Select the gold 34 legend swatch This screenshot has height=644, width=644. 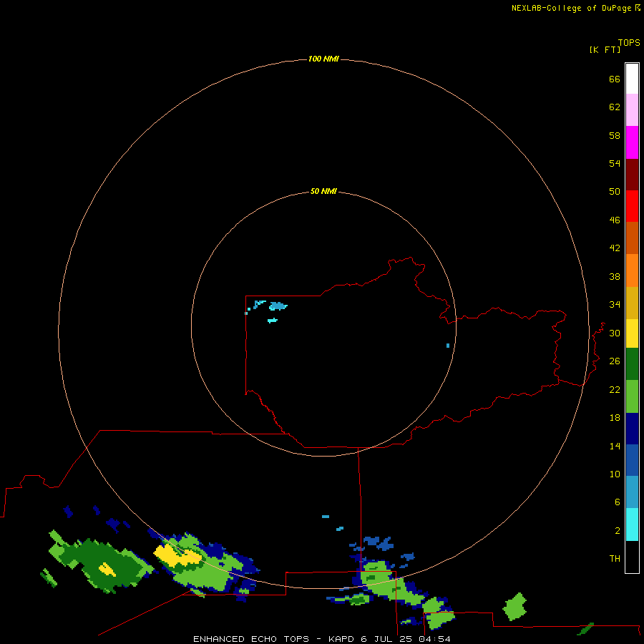point(632,303)
